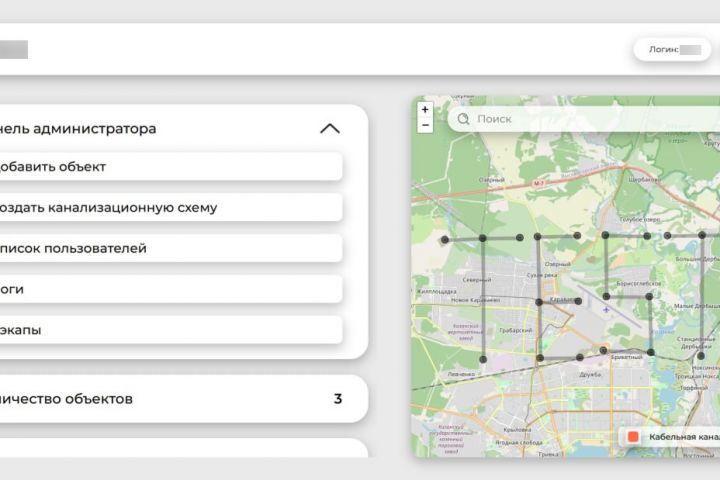Click the magnifier icon in map search
Viewport: 720px width, 480px height.
463,119
